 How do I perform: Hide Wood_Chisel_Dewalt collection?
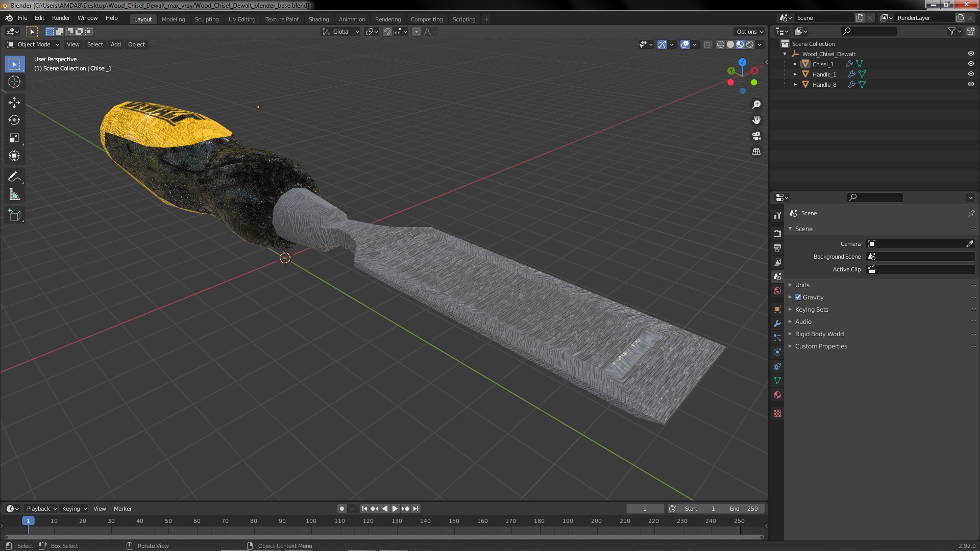click(x=971, y=54)
